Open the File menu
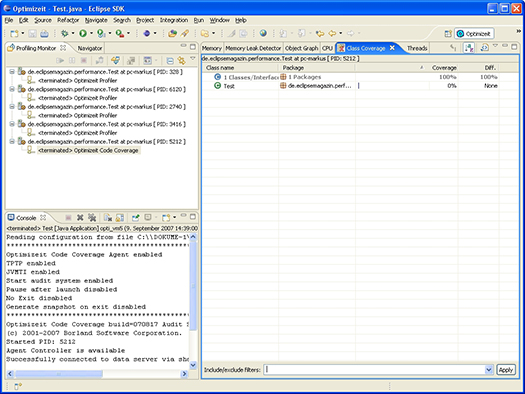This screenshot has height=394, width=525. point(9,20)
